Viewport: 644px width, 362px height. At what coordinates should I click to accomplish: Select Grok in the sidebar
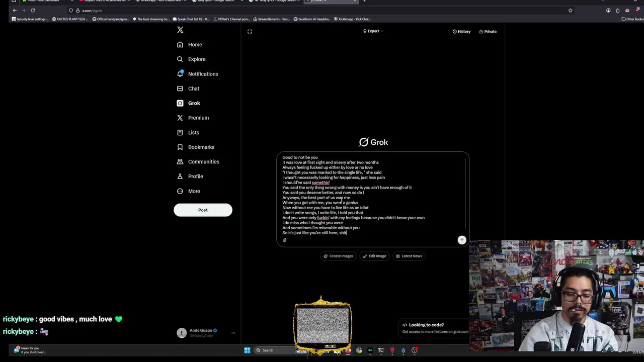pos(188,103)
